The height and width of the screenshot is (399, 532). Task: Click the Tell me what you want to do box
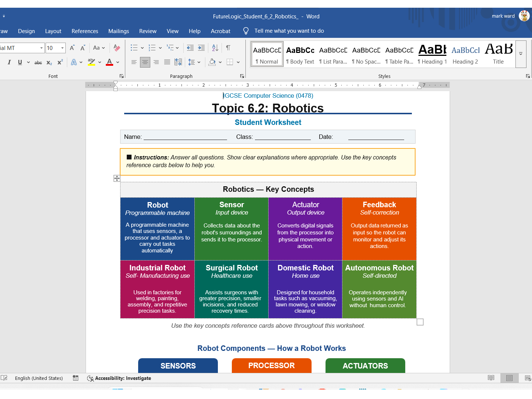(289, 31)
